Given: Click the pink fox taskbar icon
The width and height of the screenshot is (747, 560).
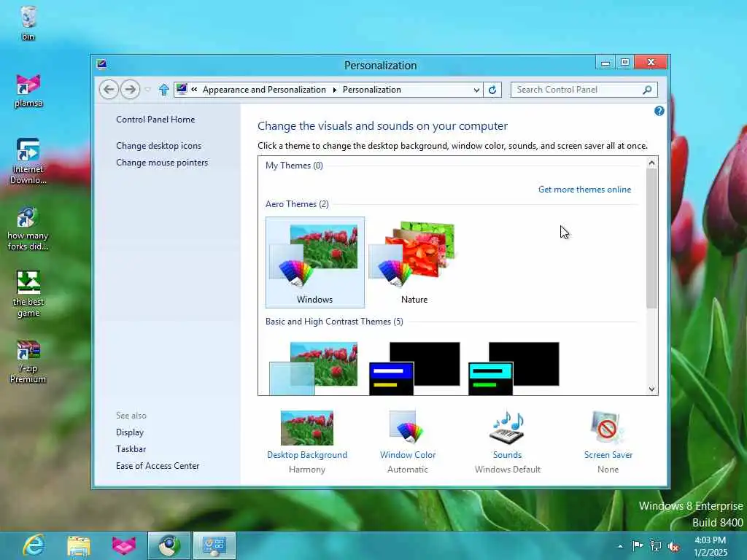Looking at the screenshot, I should [x=124, y=545].
